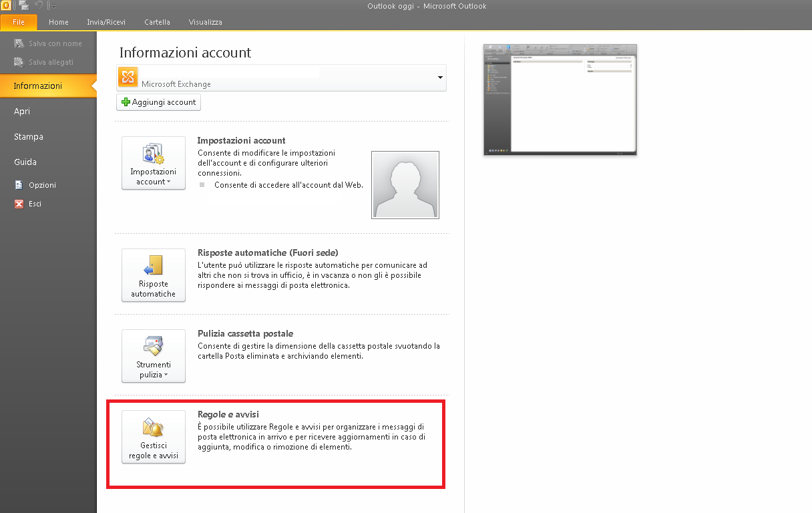Click the Gestisci regole e avvisi button
This screenshot has height=513, width=812.
[154, 437]
